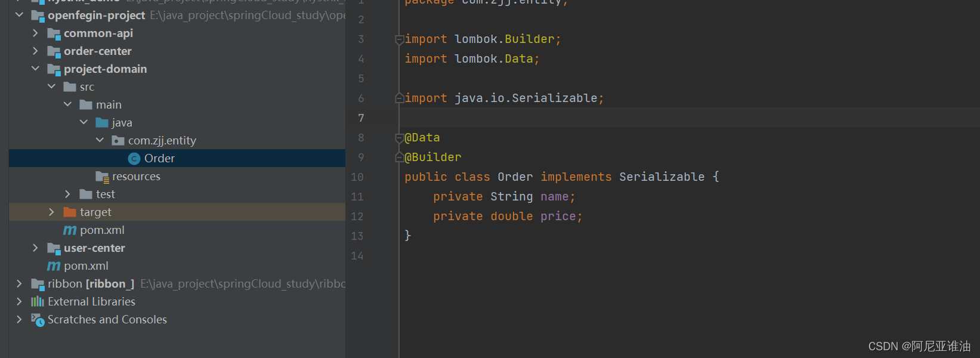The width and height of the screenshot is (980, 358).
Task: Click the 'Order' class name in code
Action: click(x=515, y=177)
